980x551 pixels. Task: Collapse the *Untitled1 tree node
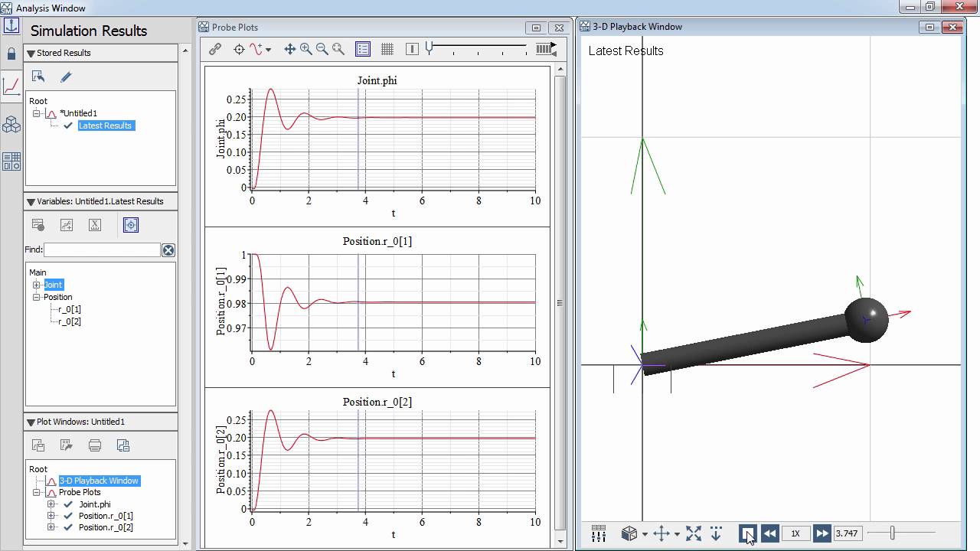[36, 113]
